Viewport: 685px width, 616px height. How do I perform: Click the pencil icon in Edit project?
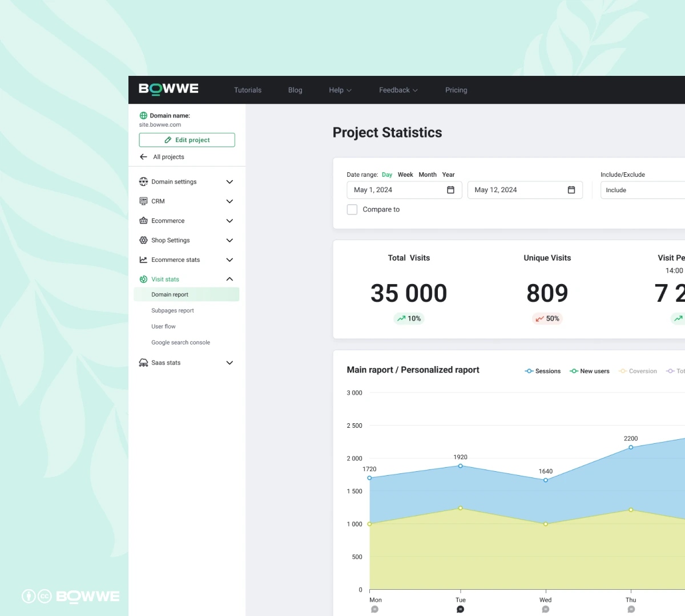[168, 140]
